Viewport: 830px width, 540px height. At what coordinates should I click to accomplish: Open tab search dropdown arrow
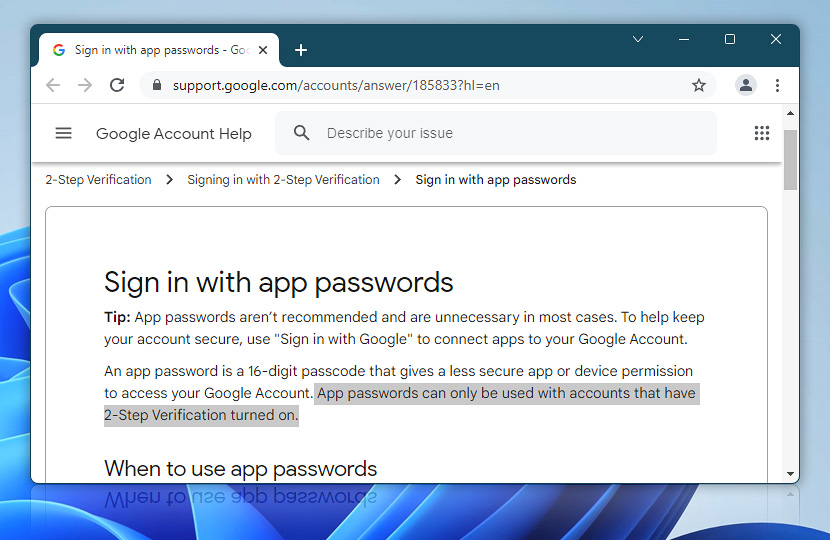638,39
